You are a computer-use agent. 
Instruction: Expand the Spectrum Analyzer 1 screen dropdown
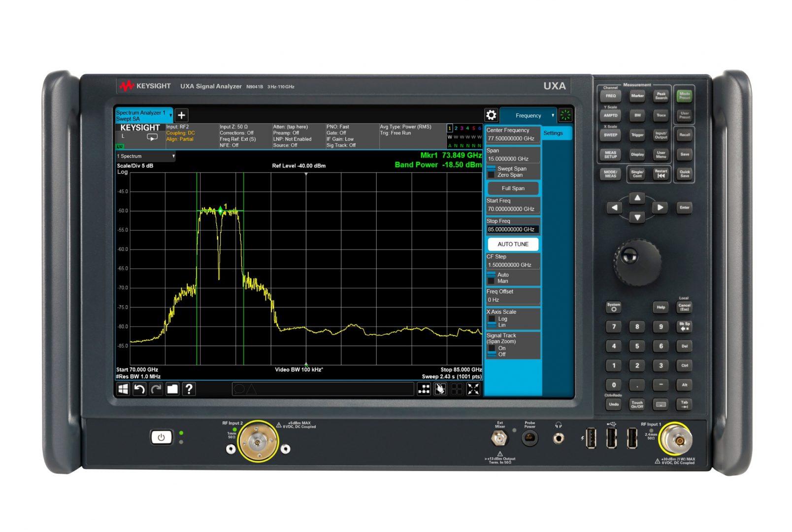pyautogui.click(x=170, y=115)
